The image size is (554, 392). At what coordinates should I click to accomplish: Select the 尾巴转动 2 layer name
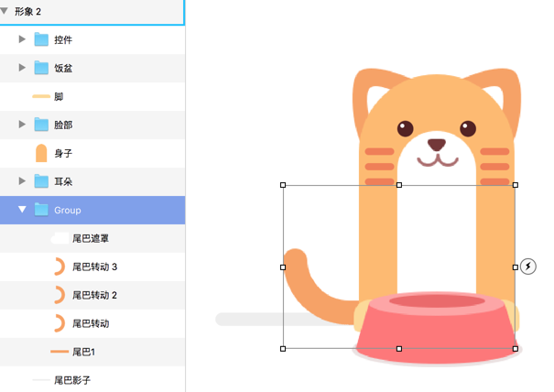(x=94, y=295)
